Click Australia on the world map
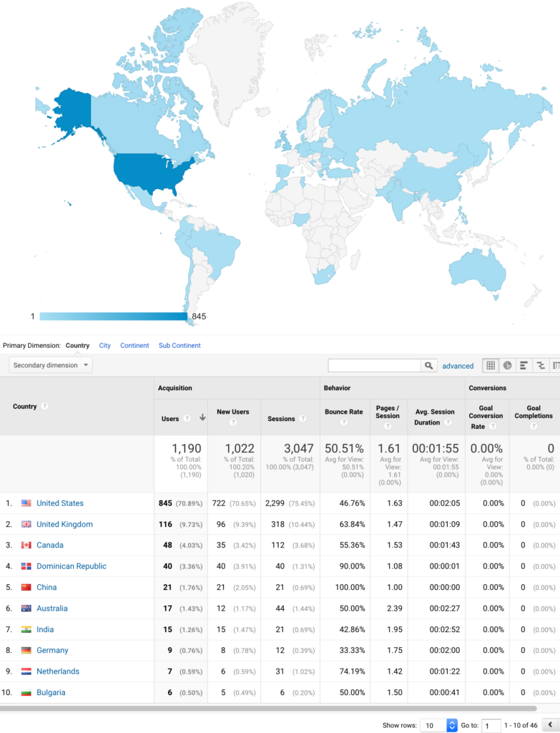The width and height of the screenshot is (560, 733). [476, 270]
